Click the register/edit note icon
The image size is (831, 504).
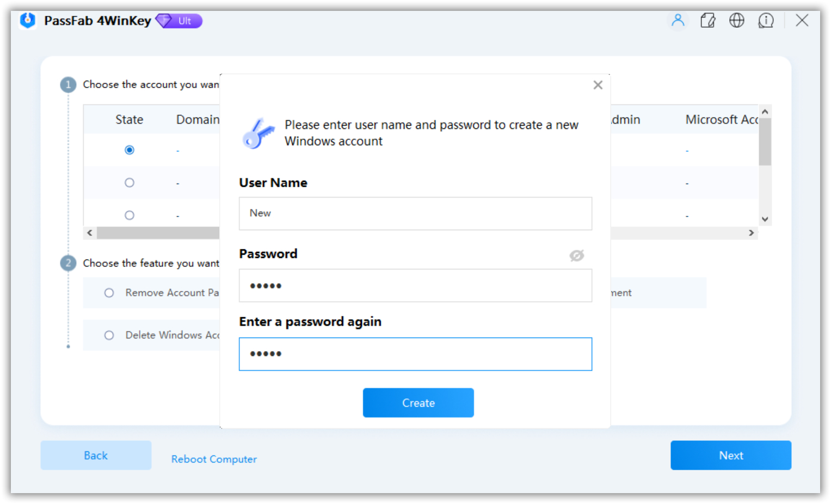pos(707,21)
